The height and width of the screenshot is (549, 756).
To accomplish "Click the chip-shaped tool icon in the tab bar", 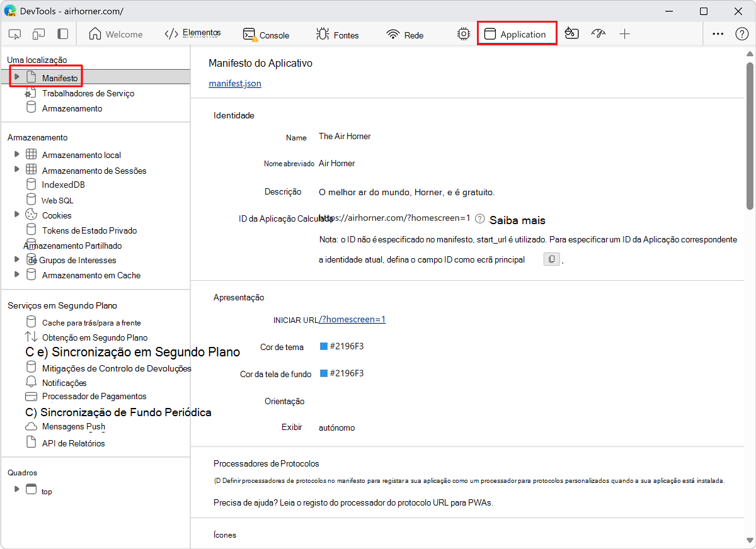I will (464, 34).
